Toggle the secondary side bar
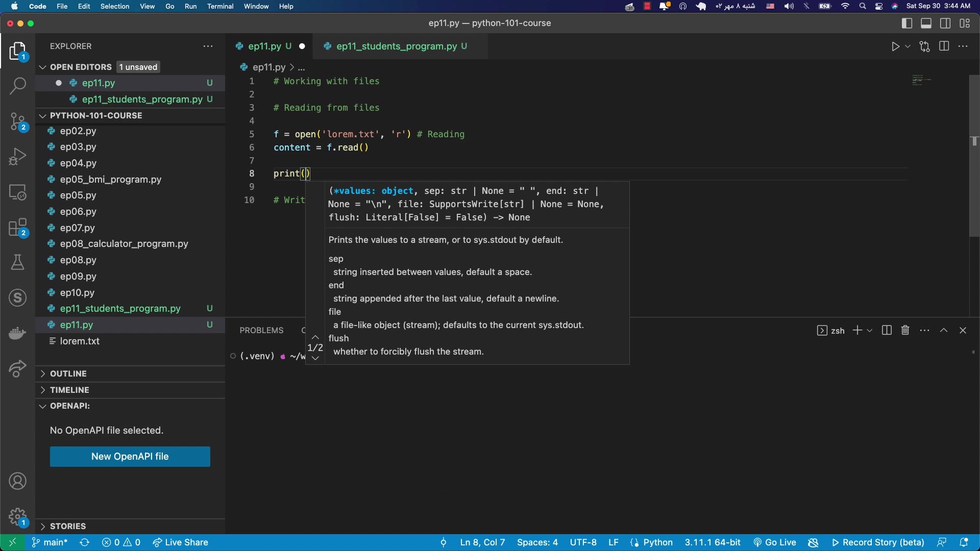 pyautogui.click(x=945, y=23)
